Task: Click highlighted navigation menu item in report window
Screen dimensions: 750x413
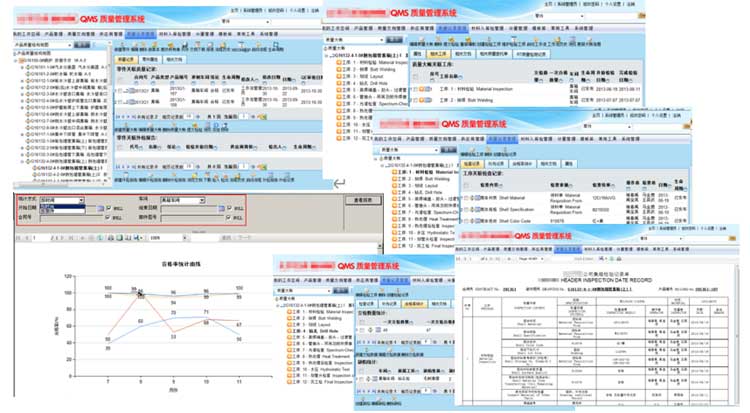Action: tap(568, 249)
